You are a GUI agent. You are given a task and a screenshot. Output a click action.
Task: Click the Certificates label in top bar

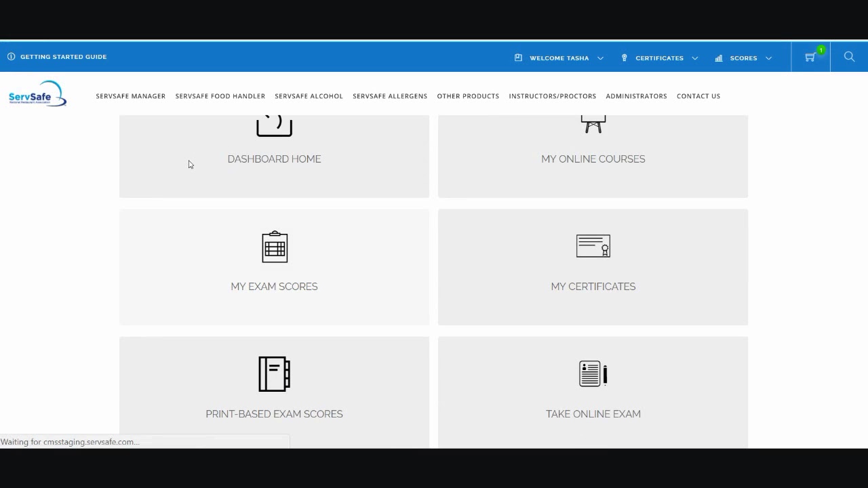(x=659, y=58)
